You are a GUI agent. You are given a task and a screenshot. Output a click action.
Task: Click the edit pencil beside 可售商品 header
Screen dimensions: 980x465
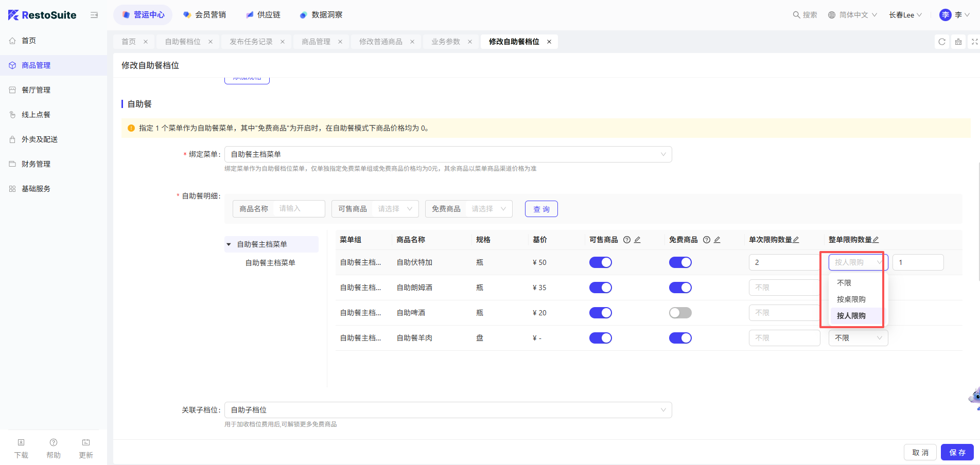click(637, 240)
